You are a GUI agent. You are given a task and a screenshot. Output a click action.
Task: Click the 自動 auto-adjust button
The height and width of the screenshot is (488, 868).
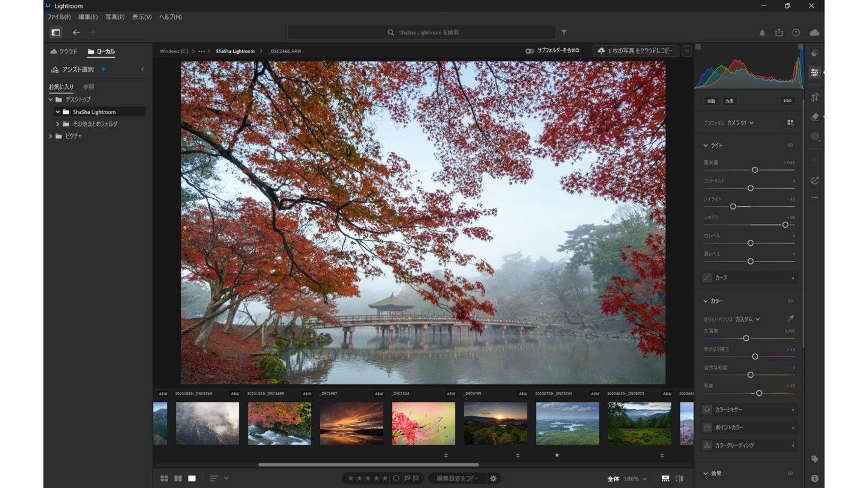[x=711, y=101]
